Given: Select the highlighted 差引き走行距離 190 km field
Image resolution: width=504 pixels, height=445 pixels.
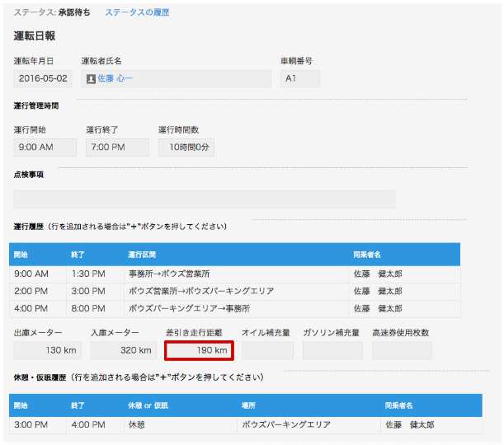Looking at the screenshot, I should (x=199, y=351).
